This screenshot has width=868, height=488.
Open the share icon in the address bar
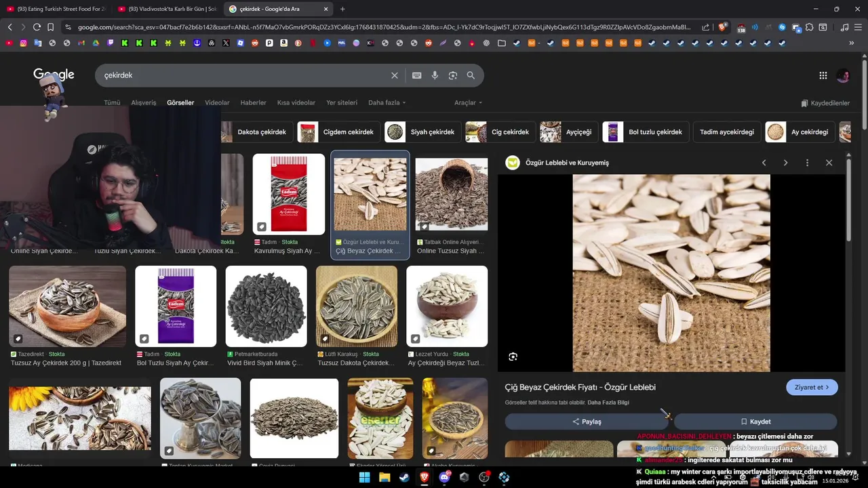pos(706,27)
